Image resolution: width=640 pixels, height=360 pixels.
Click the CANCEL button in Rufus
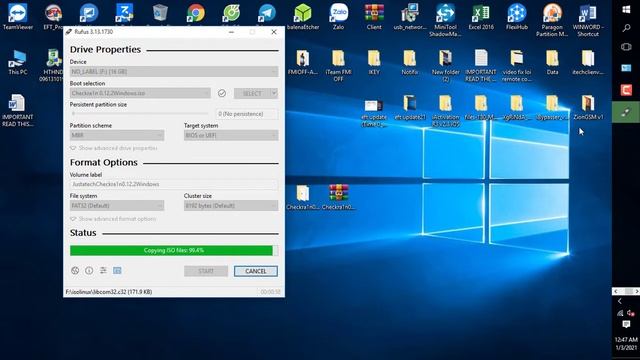[256, 271]
